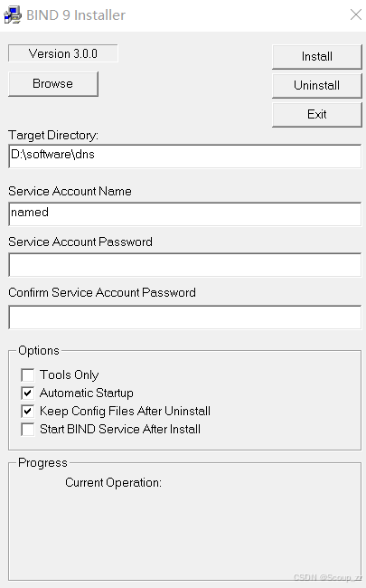Select the Confirm Service Account Password field
The image size is (366, 588).
[185, 318]
